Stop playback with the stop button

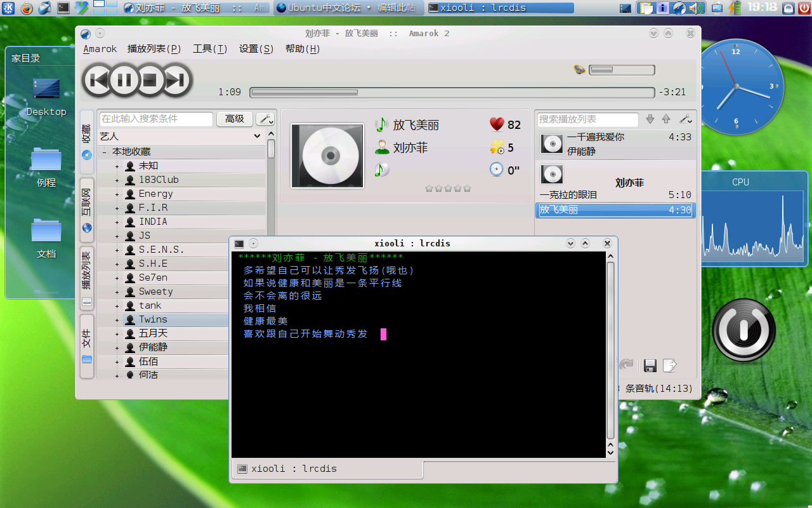(x=150, y=80)
